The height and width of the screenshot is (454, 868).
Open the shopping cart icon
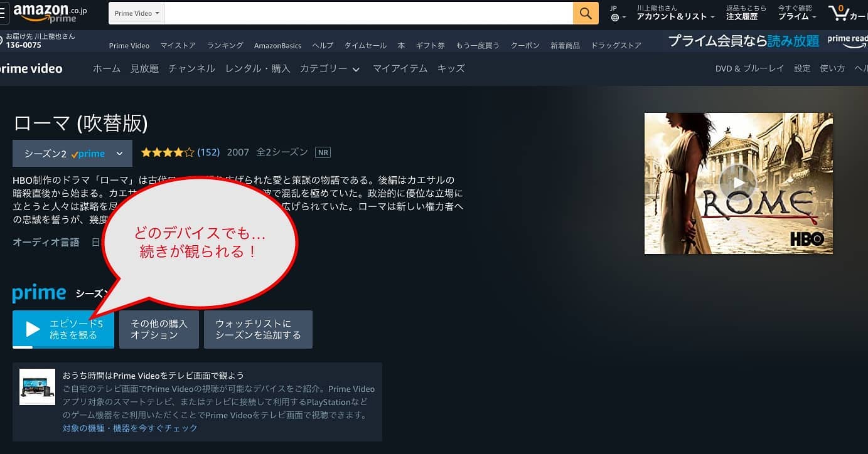click(x=841, y=13)
